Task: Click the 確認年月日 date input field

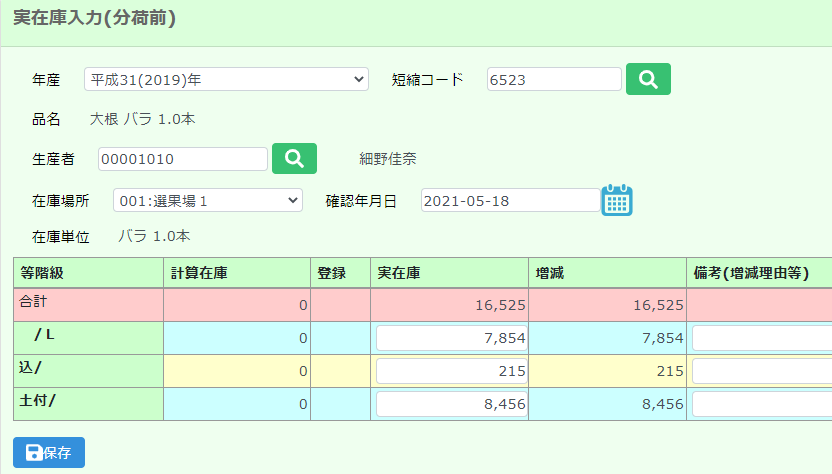Action: pyautogui.click(x=509, y=201)
